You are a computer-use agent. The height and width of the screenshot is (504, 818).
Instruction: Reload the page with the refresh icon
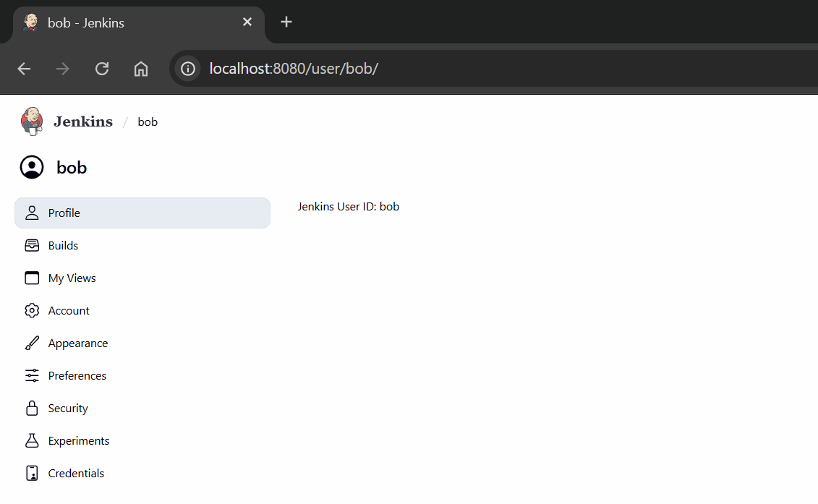tap(102, 69)
